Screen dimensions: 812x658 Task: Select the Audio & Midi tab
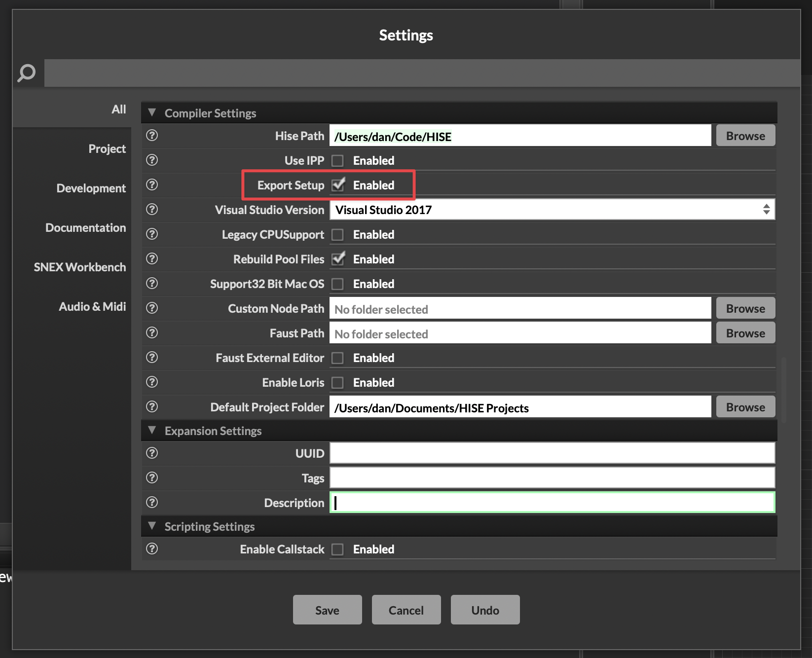[x=92, y=307]
